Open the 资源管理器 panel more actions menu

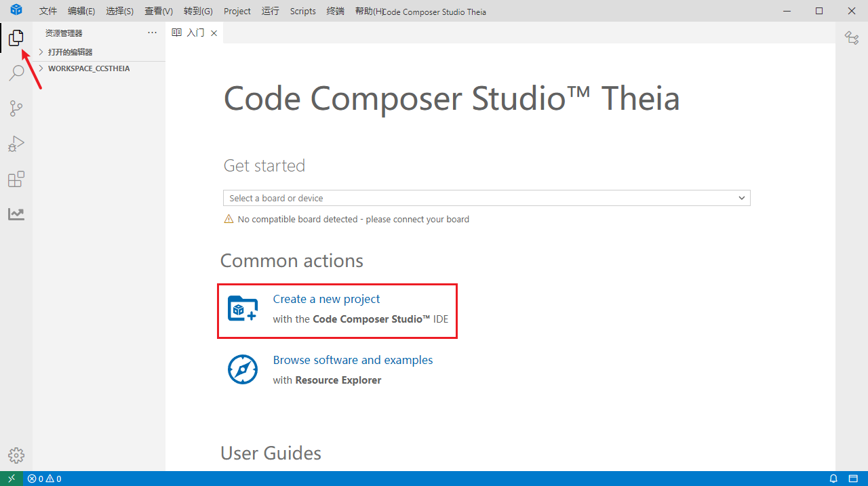click(152, 33)
